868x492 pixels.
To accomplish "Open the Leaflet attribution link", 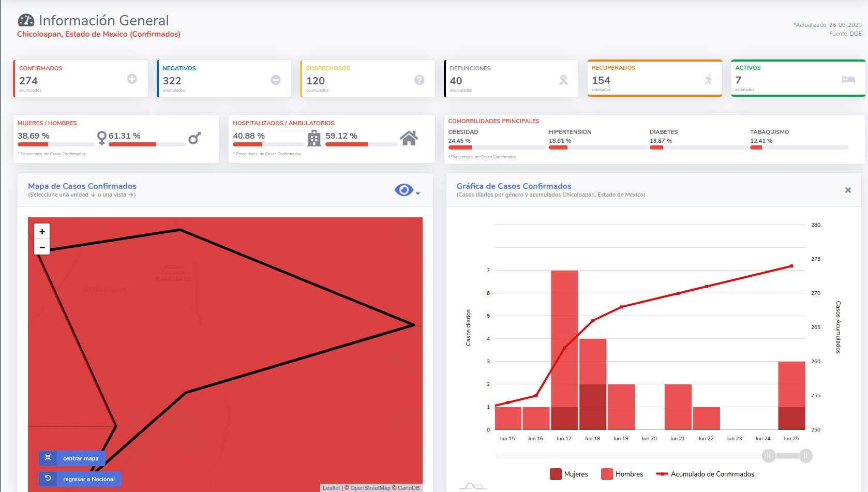I will pos(332,488).
